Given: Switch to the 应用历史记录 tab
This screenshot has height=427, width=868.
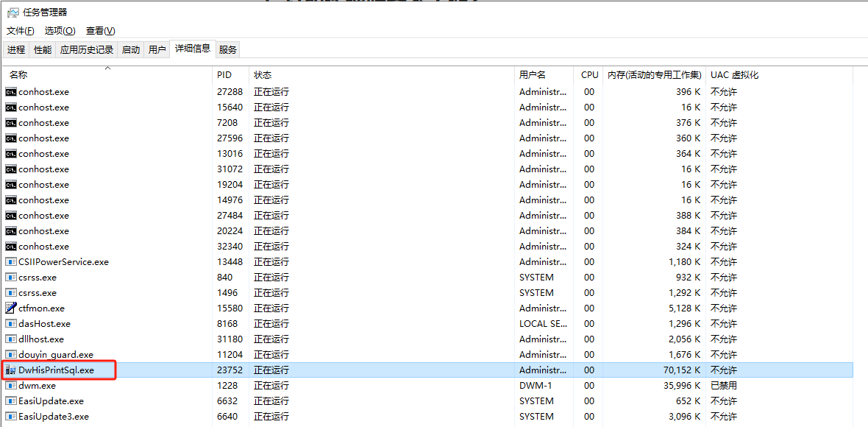Looking at the screenshot, I should [x=87, y=49].
